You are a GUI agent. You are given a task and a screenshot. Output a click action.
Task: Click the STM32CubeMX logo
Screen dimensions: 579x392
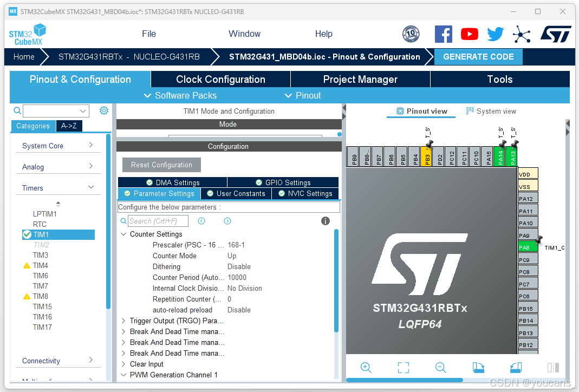pos(27,35)
